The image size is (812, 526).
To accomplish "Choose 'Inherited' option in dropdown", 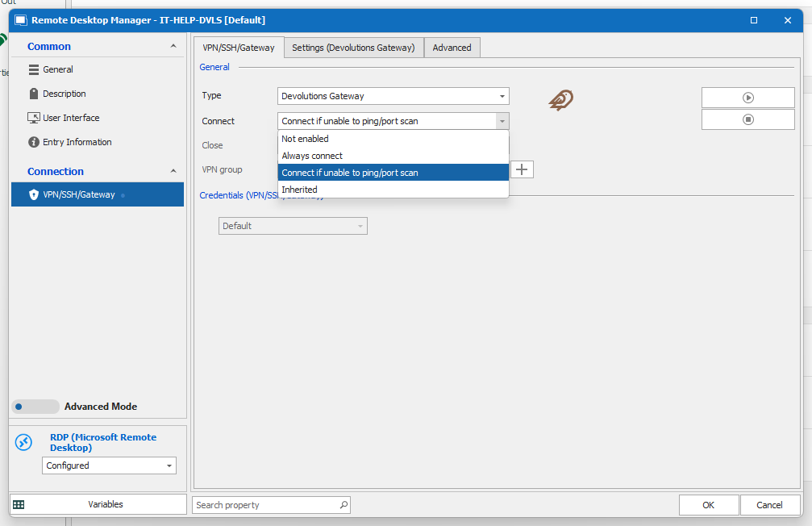I will (299, 190).
